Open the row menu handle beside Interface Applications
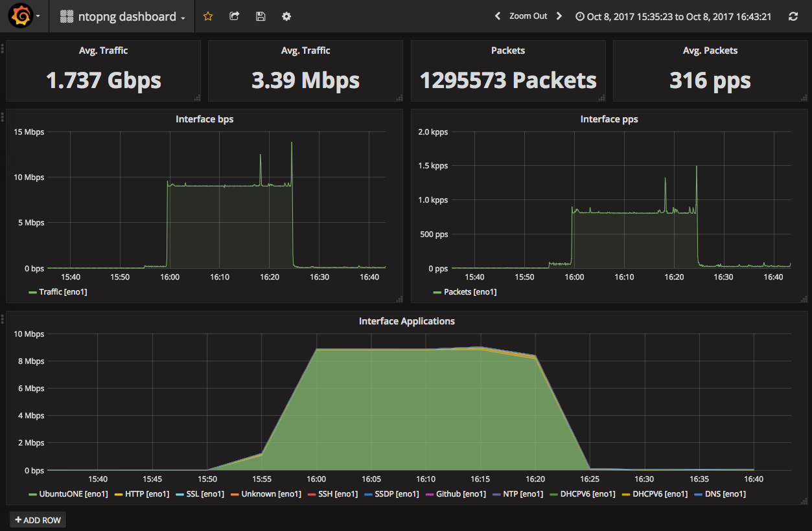Viewport: 812px width, 531px height. coord(3,319)
